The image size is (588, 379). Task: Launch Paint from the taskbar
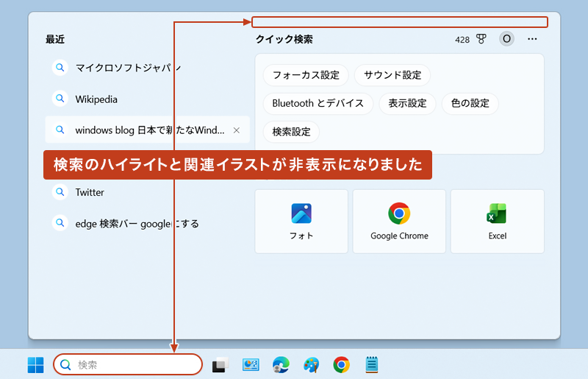(312, 365)
